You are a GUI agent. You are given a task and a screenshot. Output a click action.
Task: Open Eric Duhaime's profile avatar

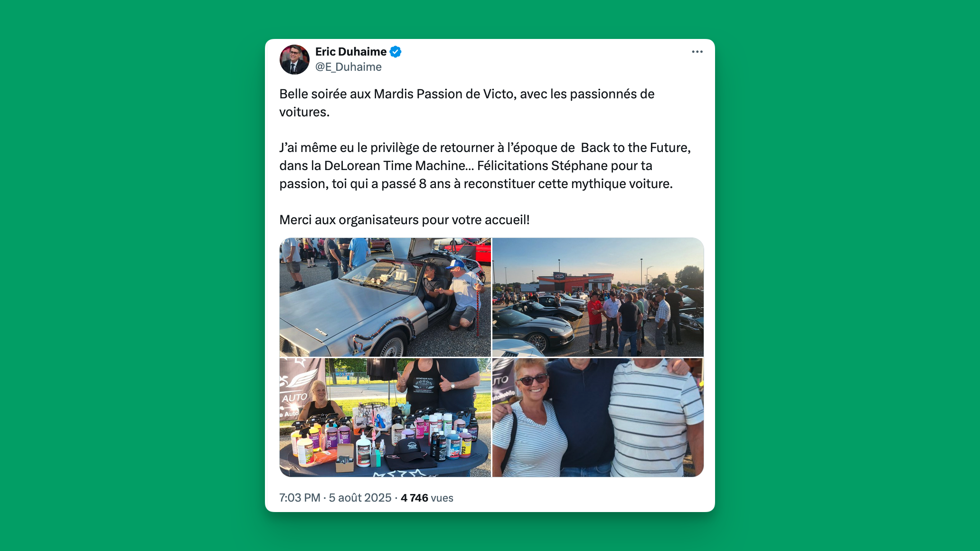[294, 59]
